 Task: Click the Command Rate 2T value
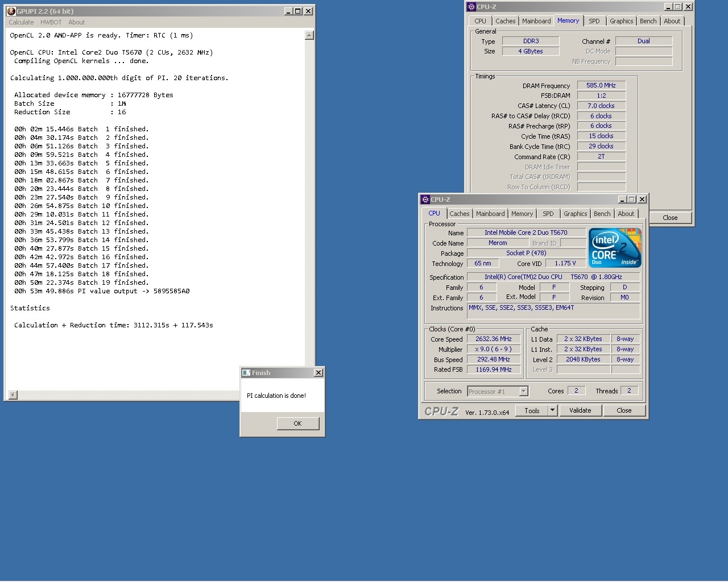601,156
